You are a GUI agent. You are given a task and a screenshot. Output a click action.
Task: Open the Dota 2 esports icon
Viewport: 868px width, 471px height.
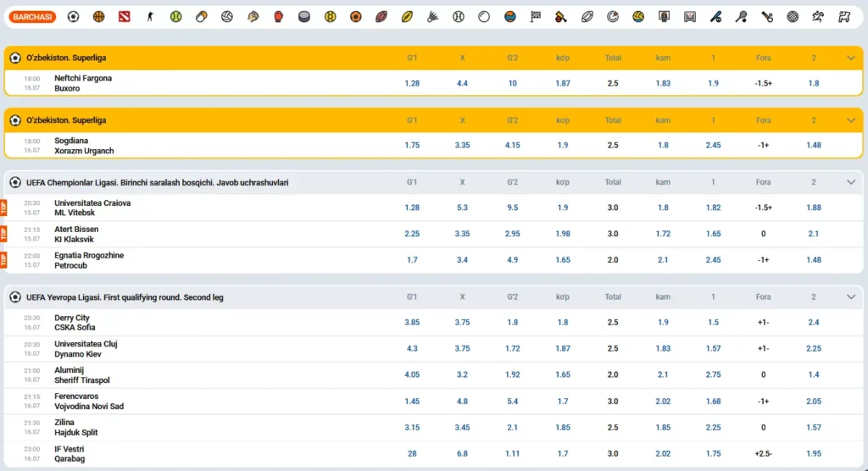(x=125, y=17)
